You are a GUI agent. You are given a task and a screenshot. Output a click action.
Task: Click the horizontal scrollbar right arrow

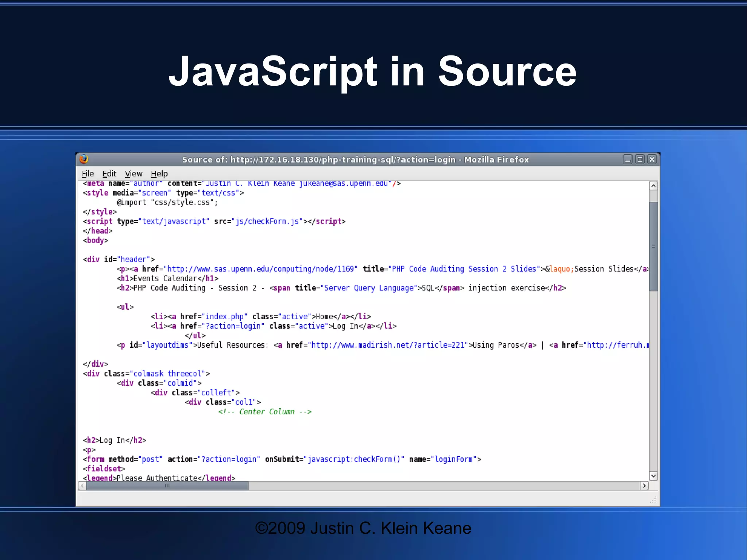pyautogui.click(x=644, y=486)
